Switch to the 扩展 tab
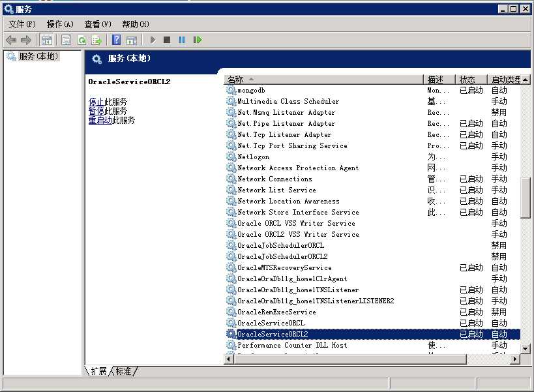Viewport: 534px width, 392px height. click(98, 371)
